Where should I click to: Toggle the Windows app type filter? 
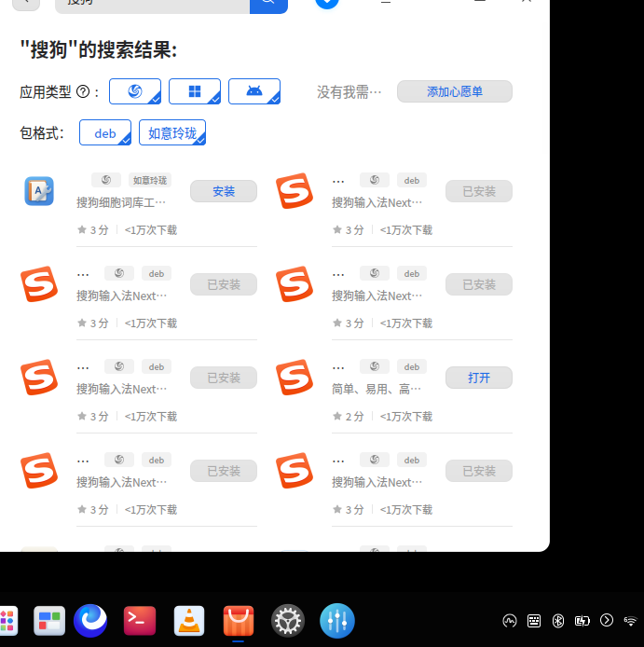tap(195, 91)
